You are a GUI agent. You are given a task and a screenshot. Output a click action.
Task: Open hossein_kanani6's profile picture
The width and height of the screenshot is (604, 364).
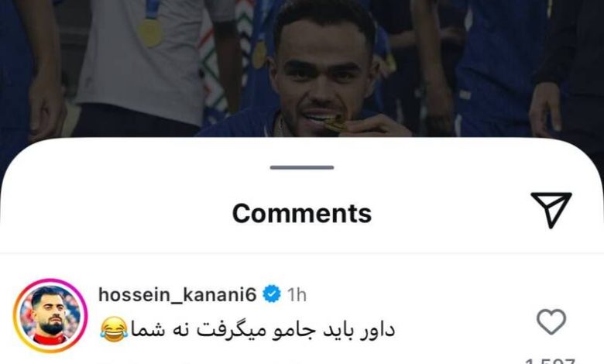pyautogui.click(x=50, y=316)
